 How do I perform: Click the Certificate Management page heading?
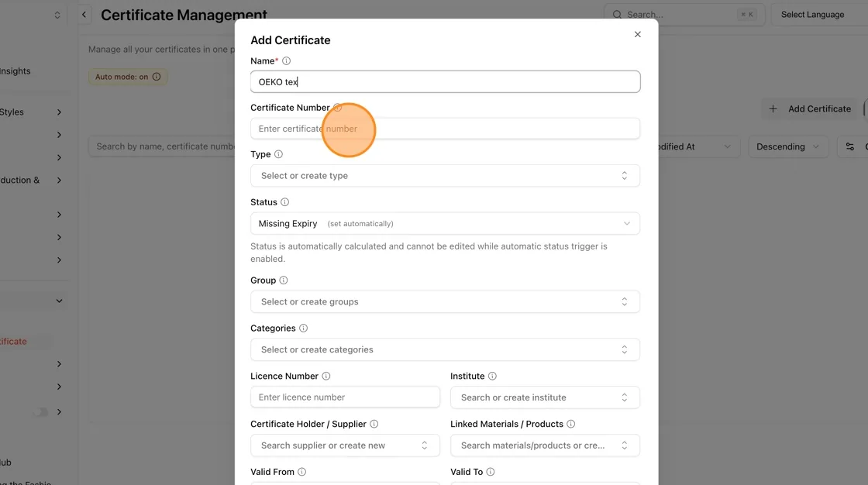[x=184, y=15]
